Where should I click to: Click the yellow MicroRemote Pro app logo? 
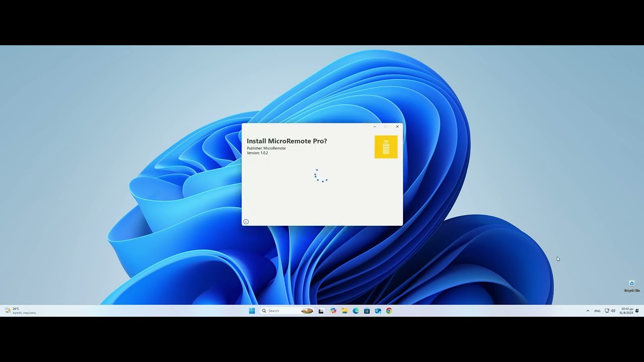[386, 147]
